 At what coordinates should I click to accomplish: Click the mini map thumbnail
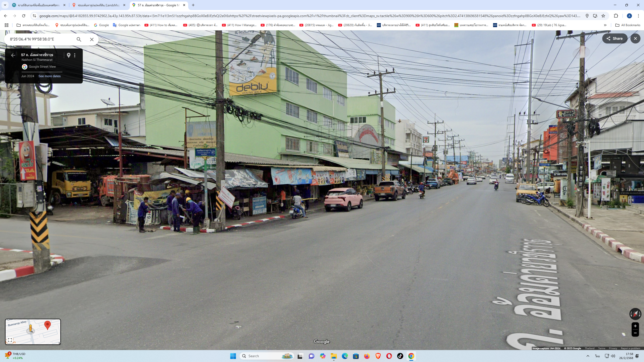[x=33, y=332]
